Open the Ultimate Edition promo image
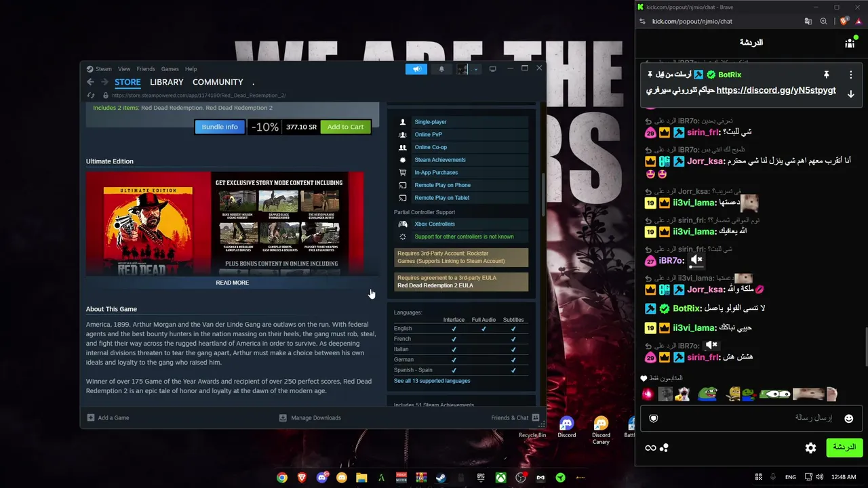 tap(224, 223)
